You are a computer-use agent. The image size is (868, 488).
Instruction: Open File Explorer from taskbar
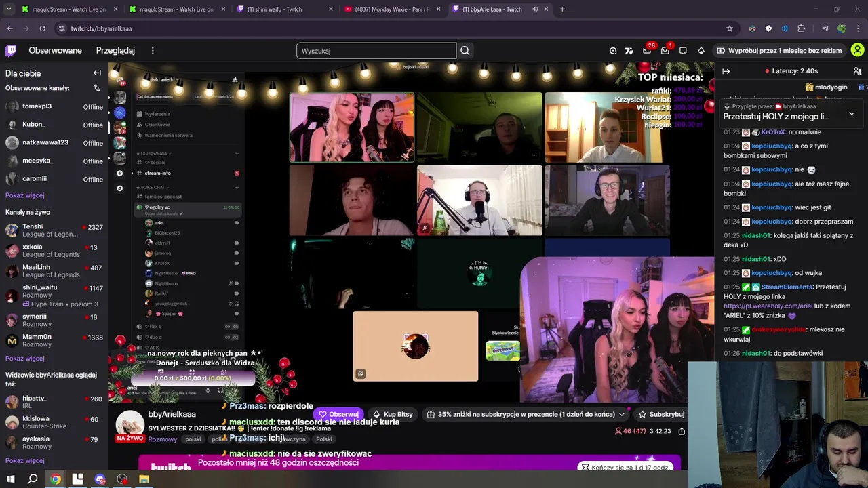(x=144, y=479)
